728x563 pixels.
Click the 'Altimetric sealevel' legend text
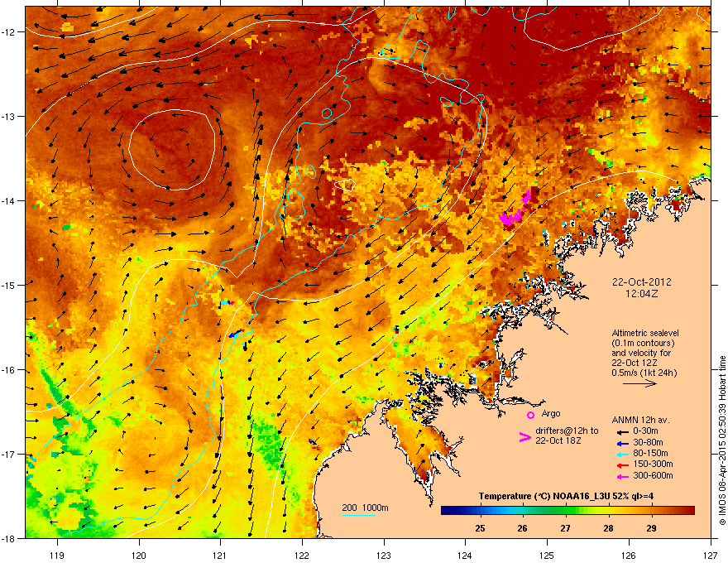click(x=645, y=333)
